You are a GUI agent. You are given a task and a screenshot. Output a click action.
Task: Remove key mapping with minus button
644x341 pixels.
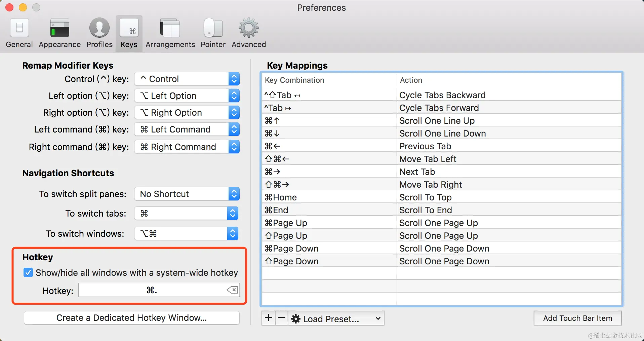point(282,318)
